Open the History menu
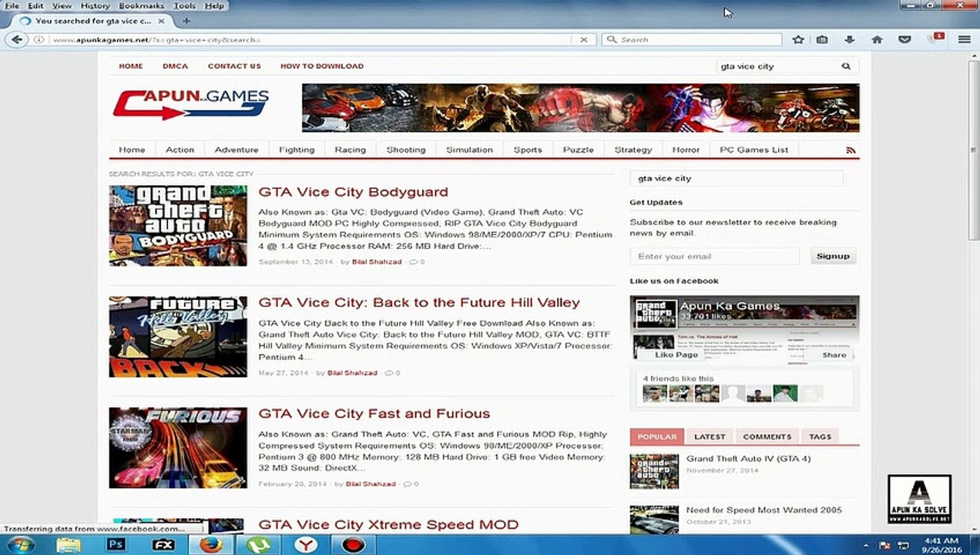The height and width of the screenshot is (555, 980). click(95, 5)
